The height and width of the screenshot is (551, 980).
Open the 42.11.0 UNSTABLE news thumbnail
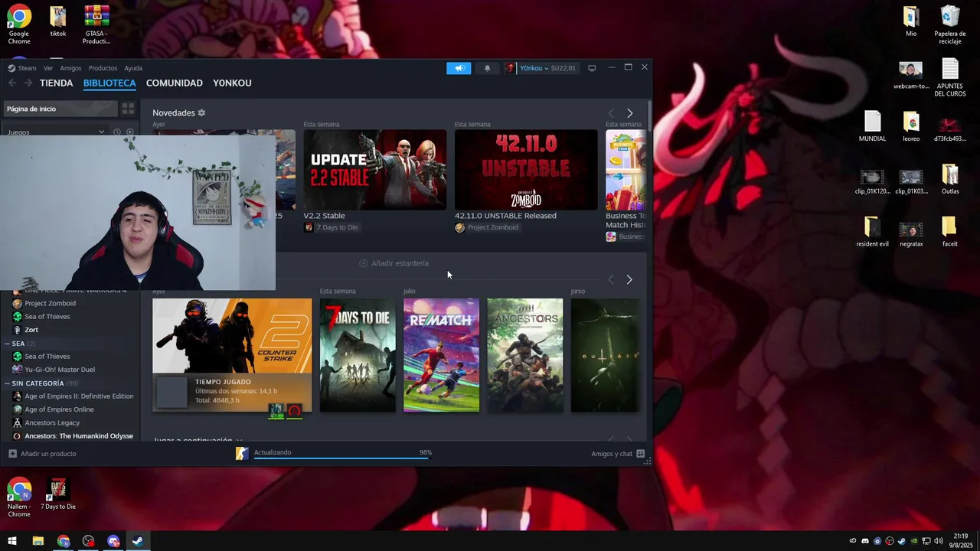(x=526, y=170)
